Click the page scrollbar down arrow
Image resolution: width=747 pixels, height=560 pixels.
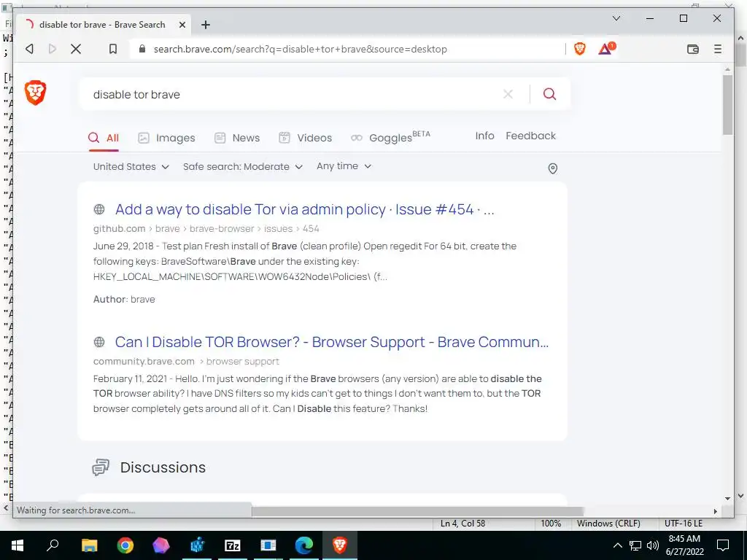(727, 498)
